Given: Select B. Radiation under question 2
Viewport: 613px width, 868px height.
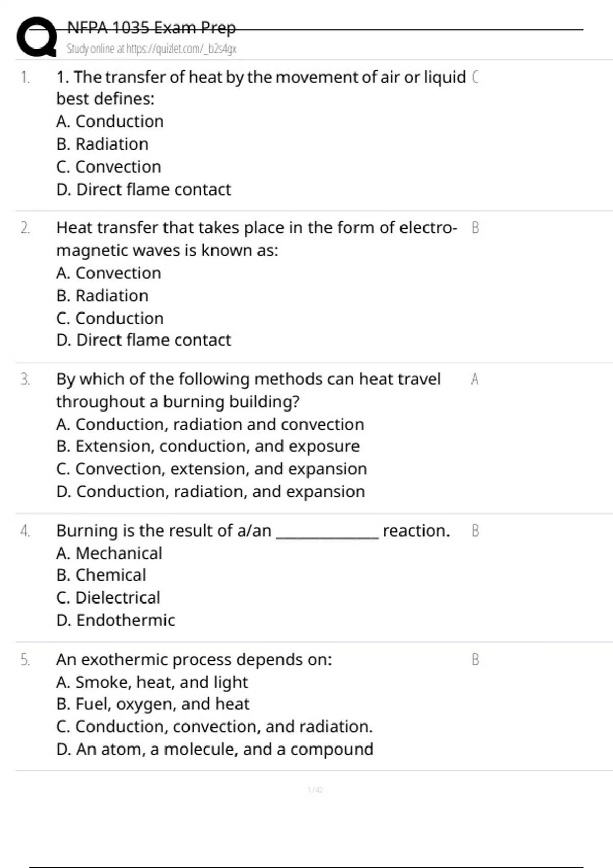Looking at the screenshot, I should 102,296.
